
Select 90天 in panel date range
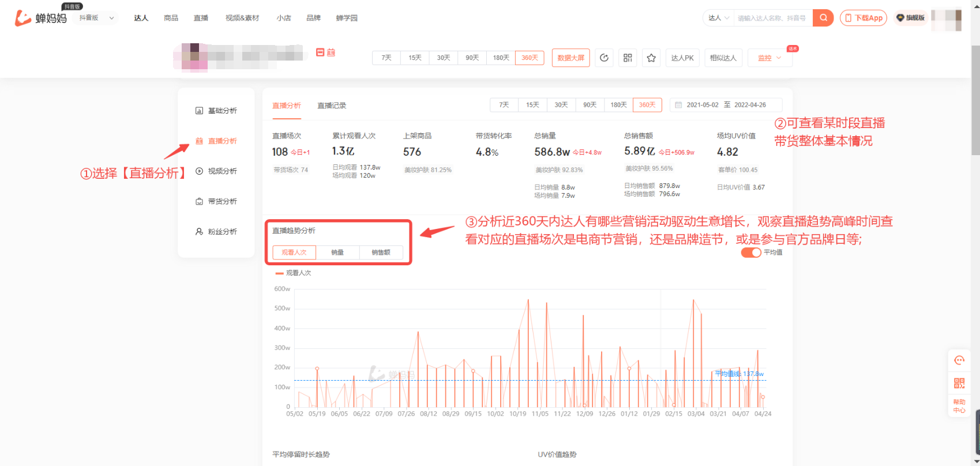coord(589,105)
